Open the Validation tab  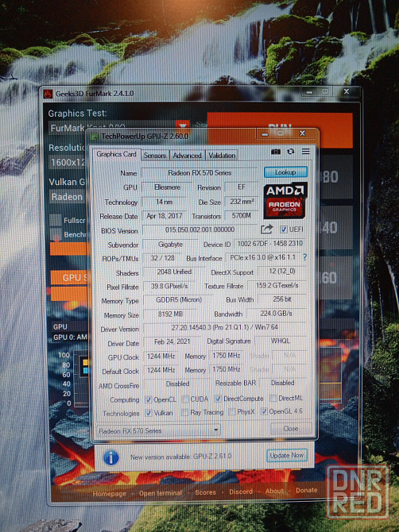pos(222,156)
